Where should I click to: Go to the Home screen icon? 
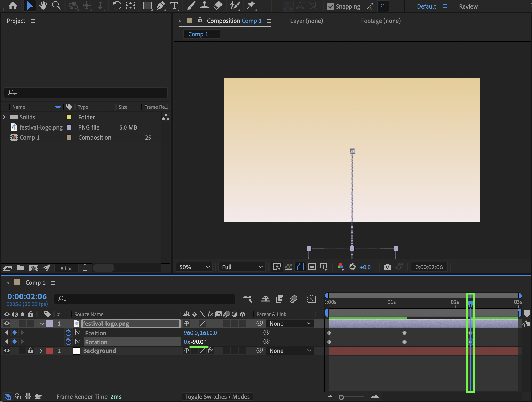pyautogui.click(x=13, y=6)
